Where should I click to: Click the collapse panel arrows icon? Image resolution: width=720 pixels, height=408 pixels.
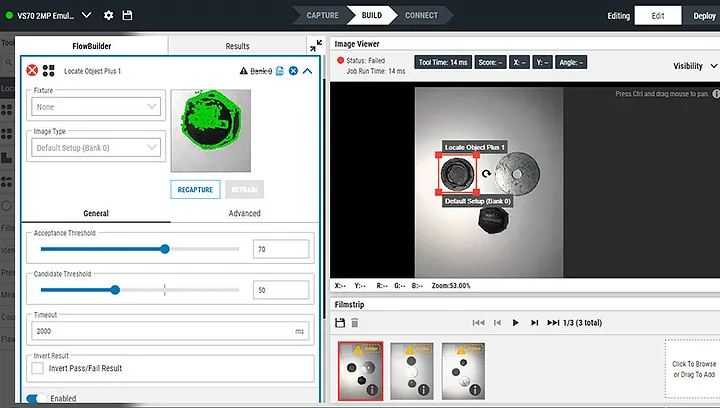tap(316, 45)
